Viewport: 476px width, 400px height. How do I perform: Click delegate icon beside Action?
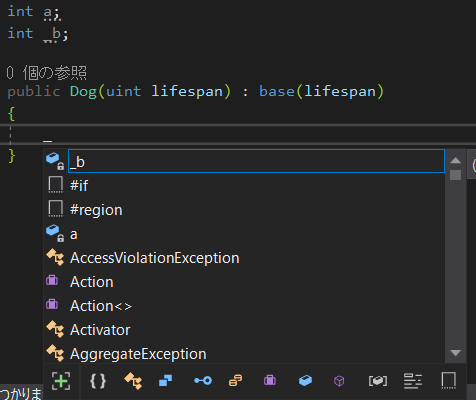pyautogui.click(x=52, y=281)
